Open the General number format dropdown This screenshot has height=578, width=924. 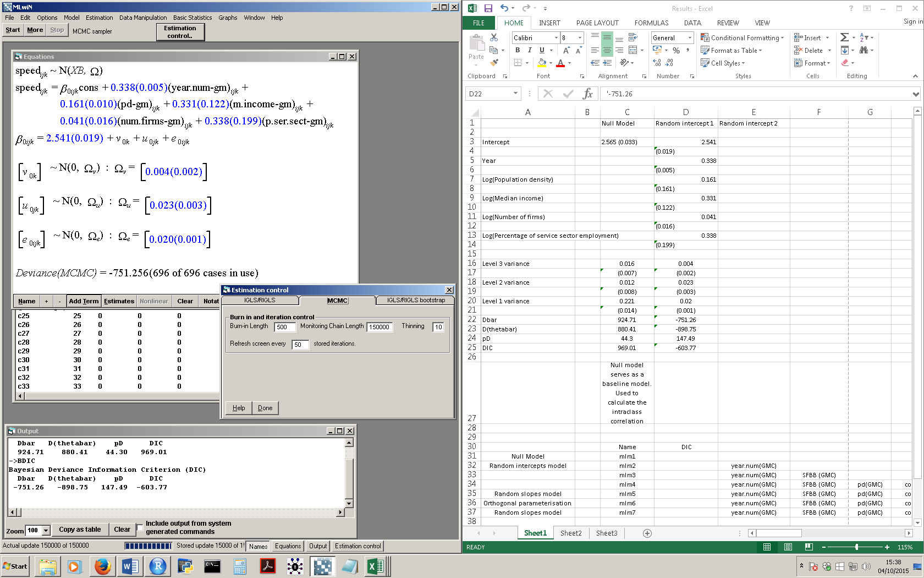pos(690,37)
